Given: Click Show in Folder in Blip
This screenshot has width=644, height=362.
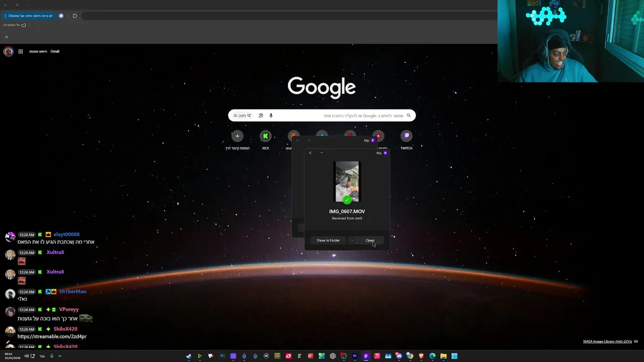Looking at the screenshot, I should [x=328, y=240].
